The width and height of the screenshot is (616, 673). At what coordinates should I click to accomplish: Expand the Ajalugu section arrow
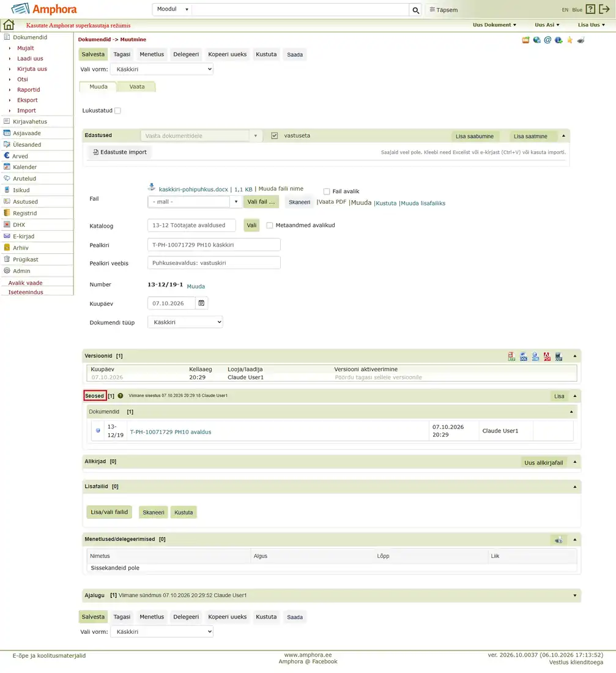[x=575, y=595]
